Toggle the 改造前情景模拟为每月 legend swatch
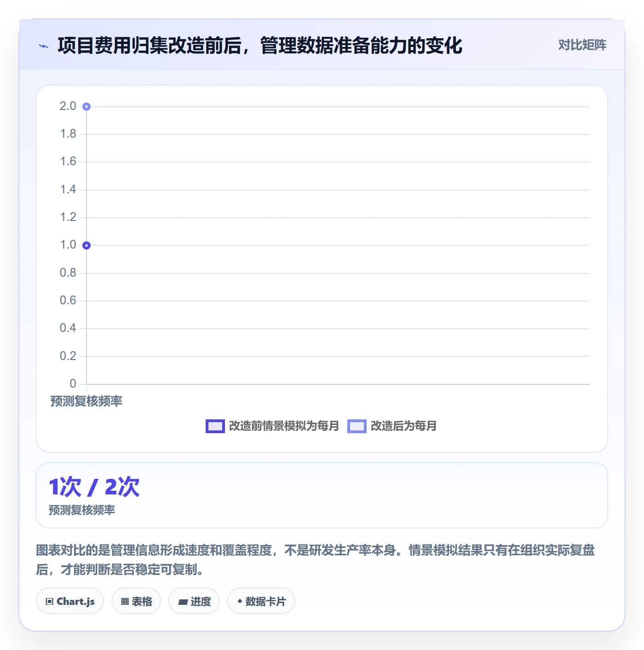The image size is (644, 650). click(215, 426)
